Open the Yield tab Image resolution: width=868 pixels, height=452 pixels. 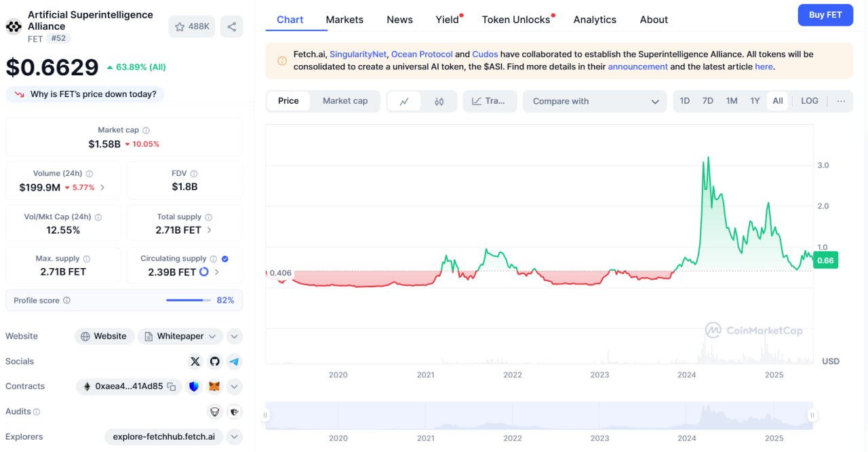pos(448,20)
